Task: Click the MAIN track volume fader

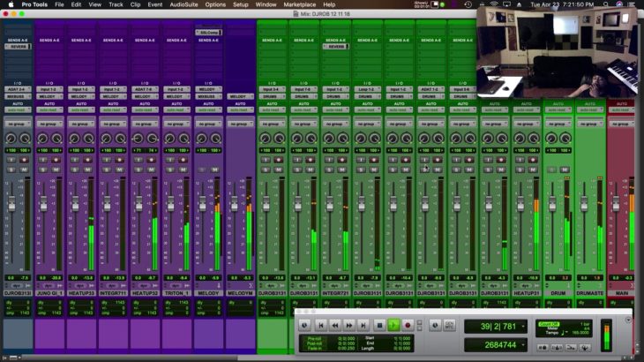Action: pos(616,203)
